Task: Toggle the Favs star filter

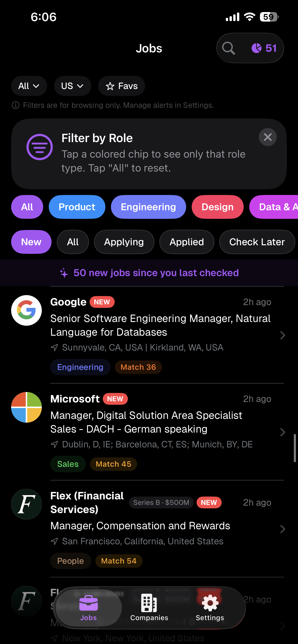Action: (x=122, y=86)
